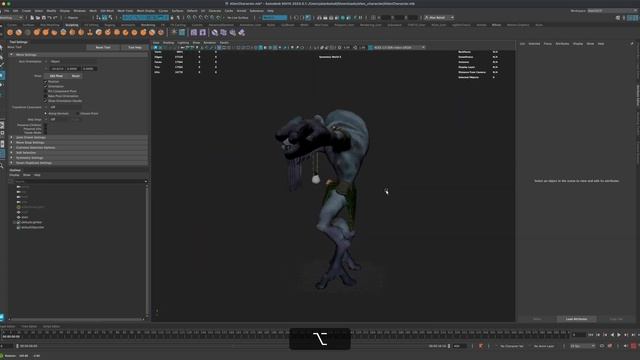Click the play forward button
Viewport: 640px width, 360px height.
tap(619, 335)
